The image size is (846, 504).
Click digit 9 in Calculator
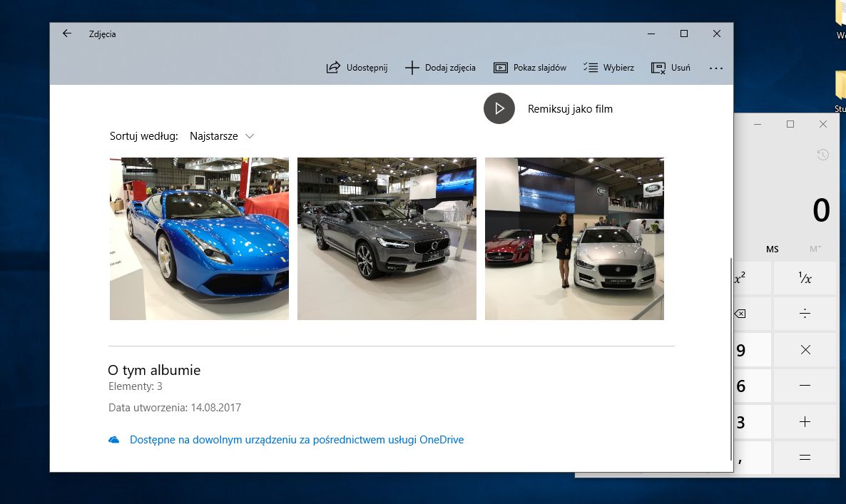[x=752, y=350]
